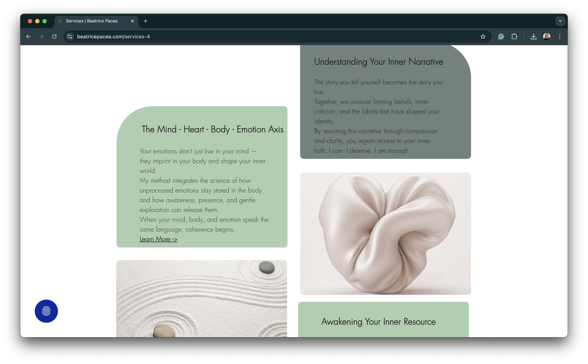Expand the tab search chevron

click(560, 21)
